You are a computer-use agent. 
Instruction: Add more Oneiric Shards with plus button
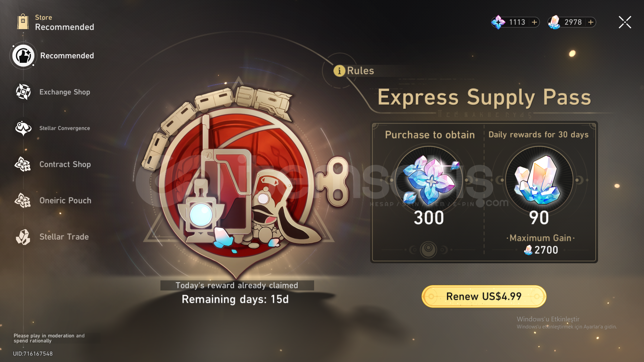pyautogui.click(x=534, y=22)
